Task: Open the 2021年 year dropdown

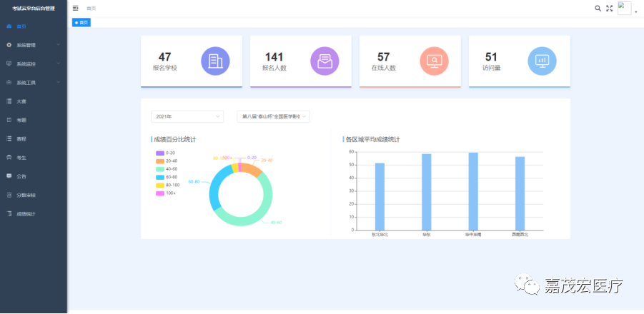Action: click(x=187, y=116)
